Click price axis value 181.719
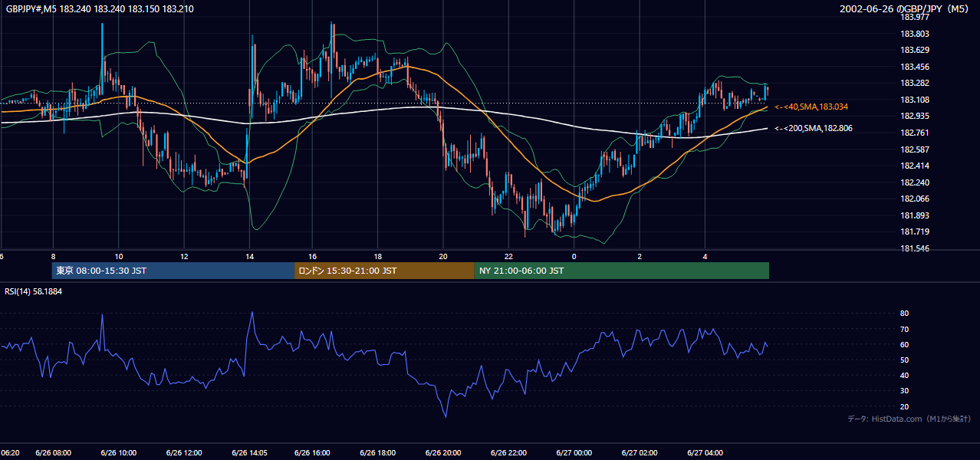 click(x=914, y=232)
